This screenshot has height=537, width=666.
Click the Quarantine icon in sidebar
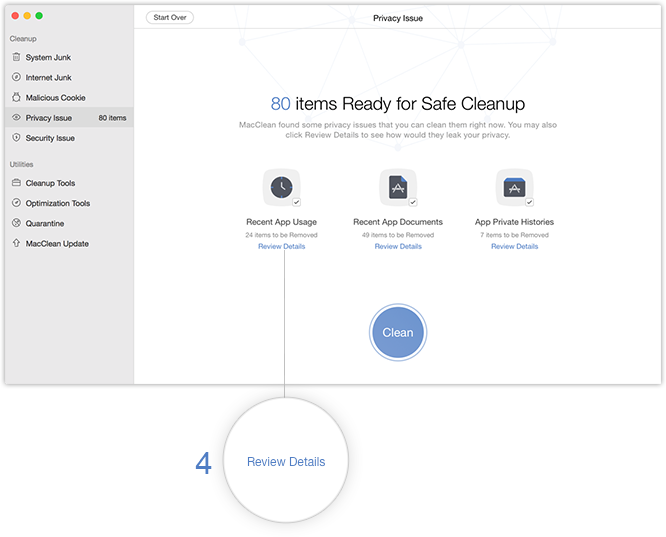pyautogui.click(x=16, y=224)
